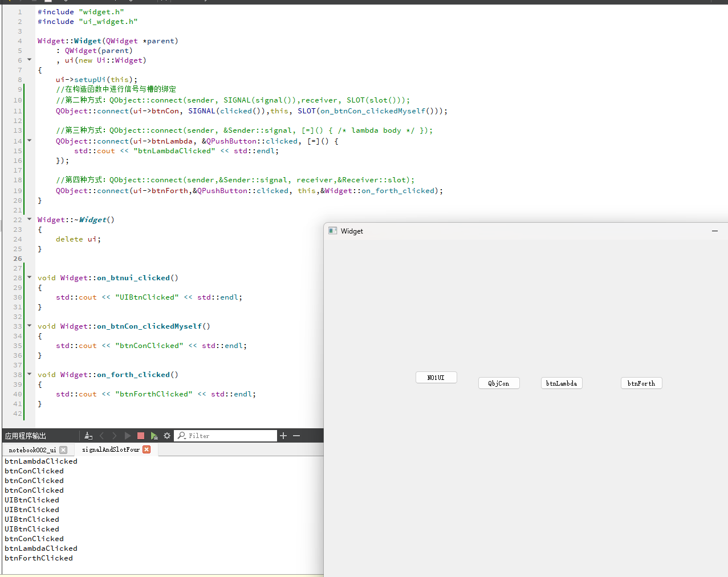The width and height of the screenshot is (728, 577).
Task: Open output pane settings gear
Action: [x=167, y=436]
